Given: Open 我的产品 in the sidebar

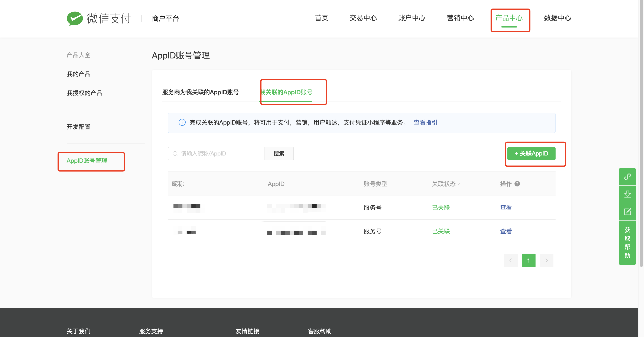Looking at the screenshot, I should tap(78, 74).
